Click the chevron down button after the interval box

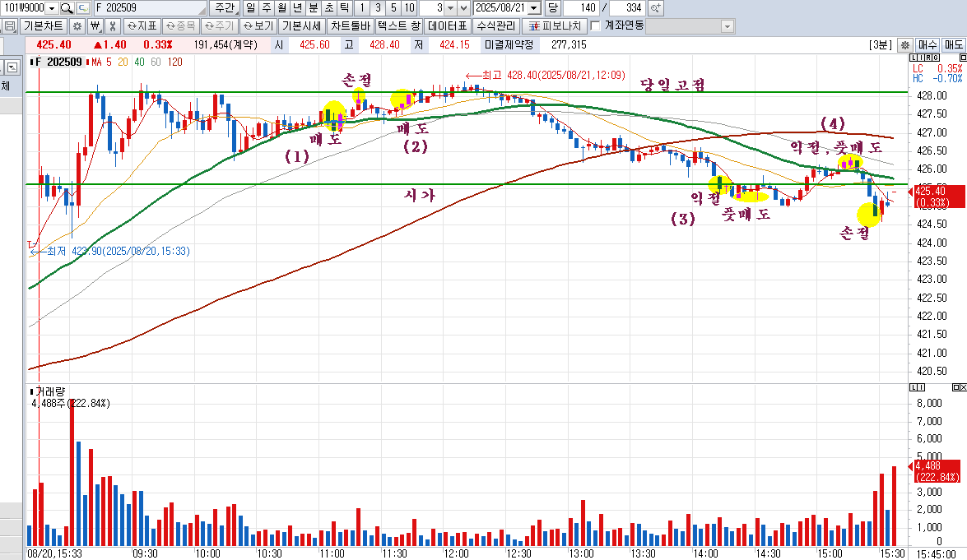point(464,8)
